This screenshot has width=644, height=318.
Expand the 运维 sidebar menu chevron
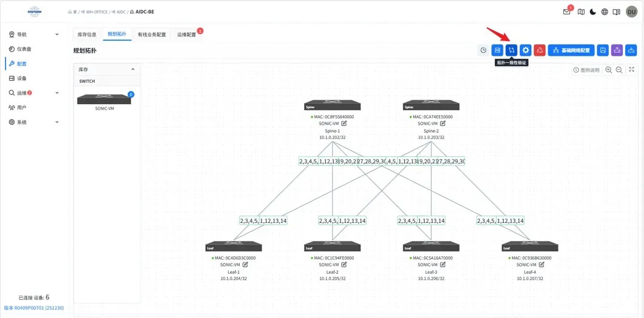click(57, 93)
